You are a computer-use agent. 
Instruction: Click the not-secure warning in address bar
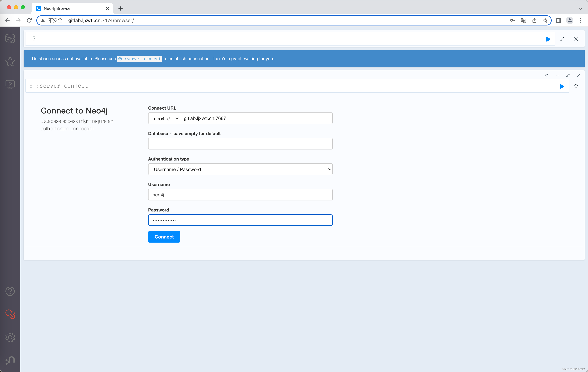(52, 20)
